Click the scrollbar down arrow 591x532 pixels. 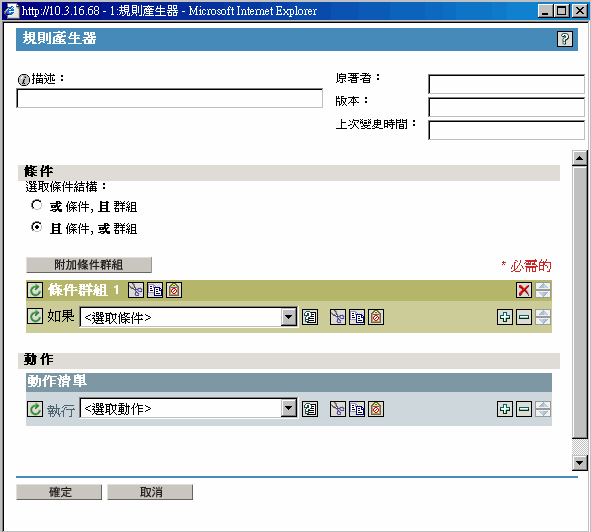tap(580, 463)
